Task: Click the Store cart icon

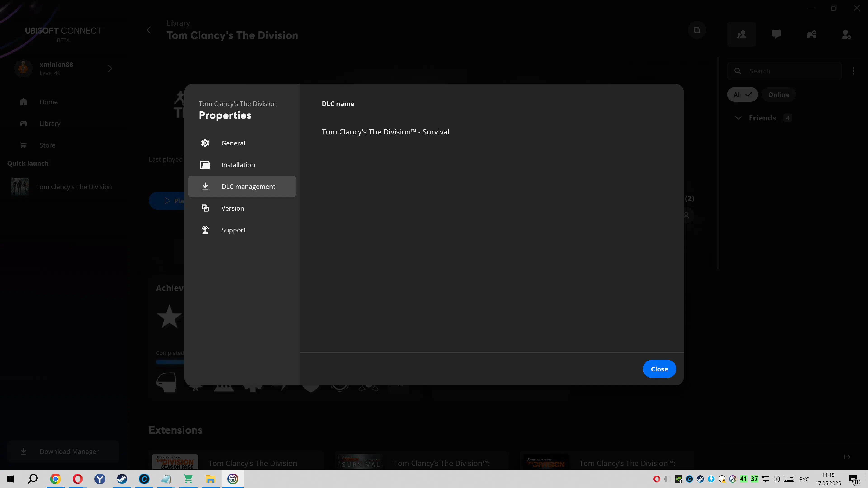Action: tap(23, 145)
